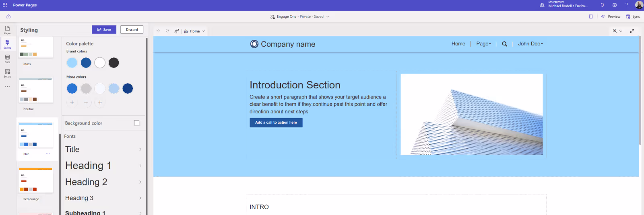The height and width of the screenshot is (215, 644).
Task: Click the environment icon in header
Action: (x=542, y=5)
